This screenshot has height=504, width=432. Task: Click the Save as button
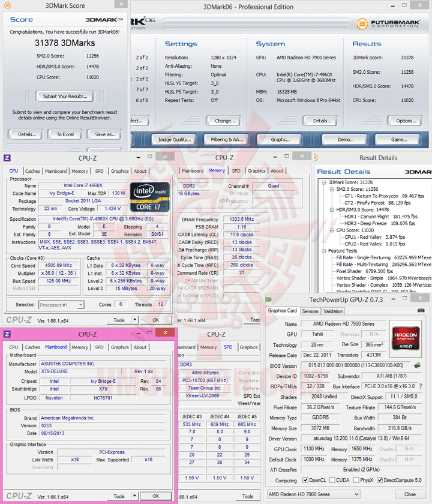105,134
